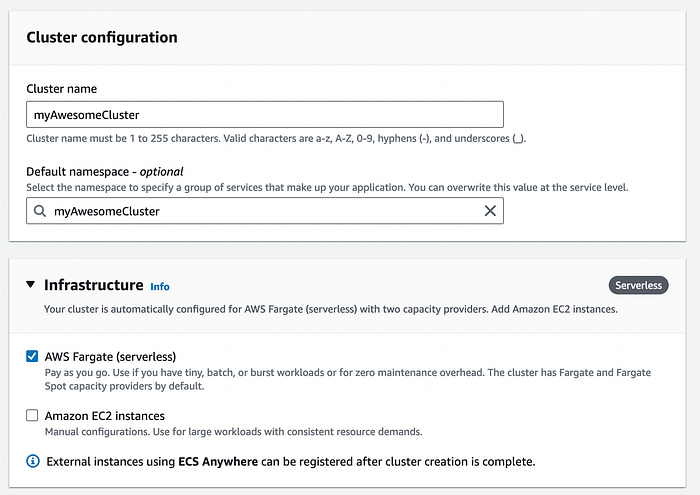Collapse the Infrastructure section triangle
This screenshot has width=700, height=495.
[31, 285]
